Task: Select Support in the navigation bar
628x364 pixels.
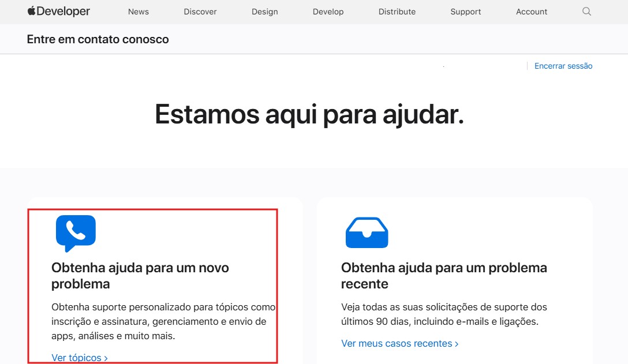Action: pos(465,12)
